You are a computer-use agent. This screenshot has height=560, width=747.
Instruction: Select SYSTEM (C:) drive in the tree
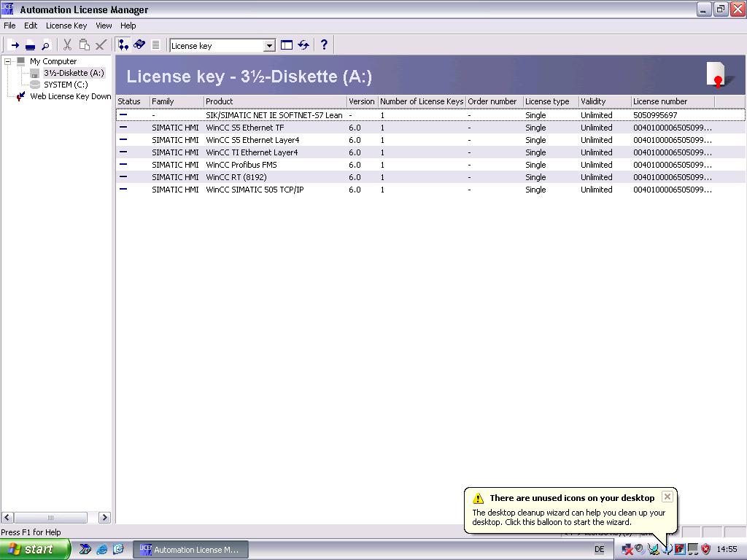click(x=65, y=85)
